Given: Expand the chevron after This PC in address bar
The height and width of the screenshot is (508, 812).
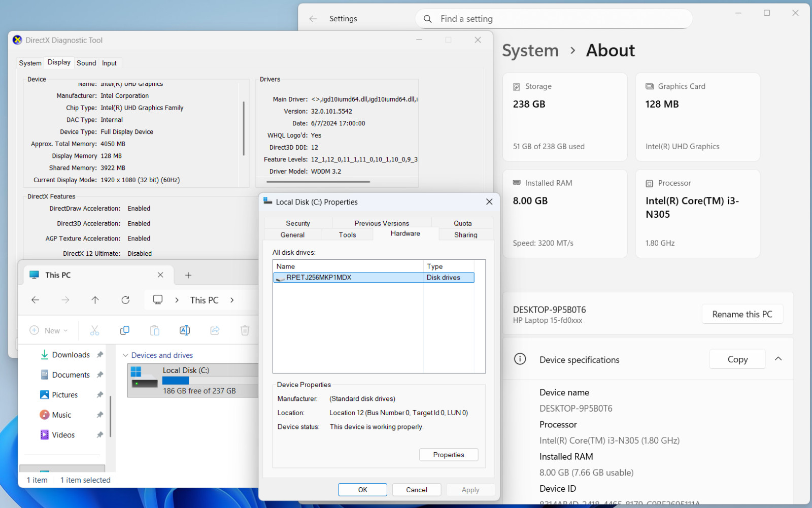Looking at the screenshot, I should click(x=232, y=300).
